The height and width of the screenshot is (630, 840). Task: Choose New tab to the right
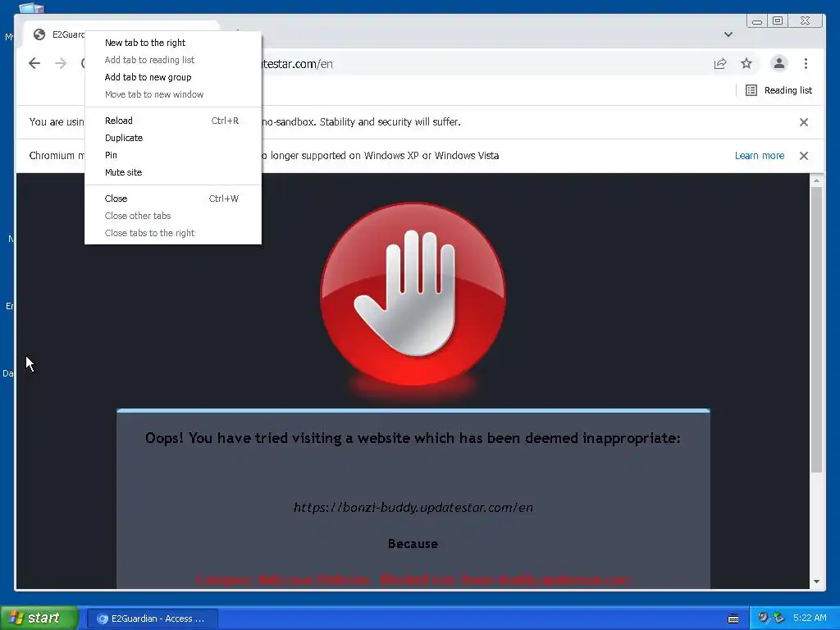(x=173, y=43)
